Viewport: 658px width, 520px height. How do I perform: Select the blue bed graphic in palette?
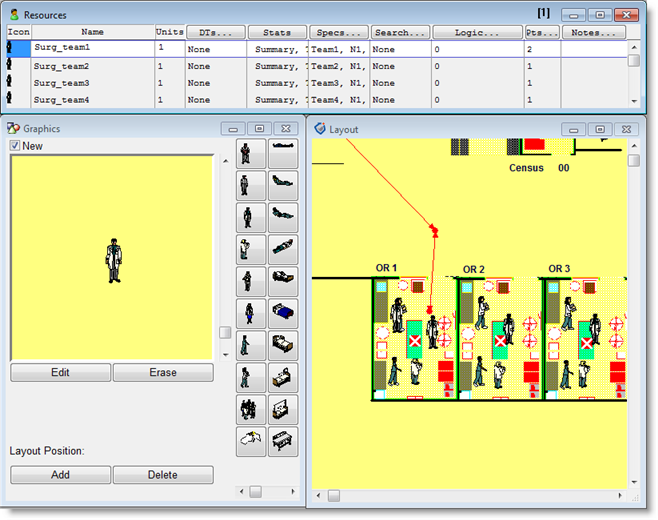click(284, 314)
